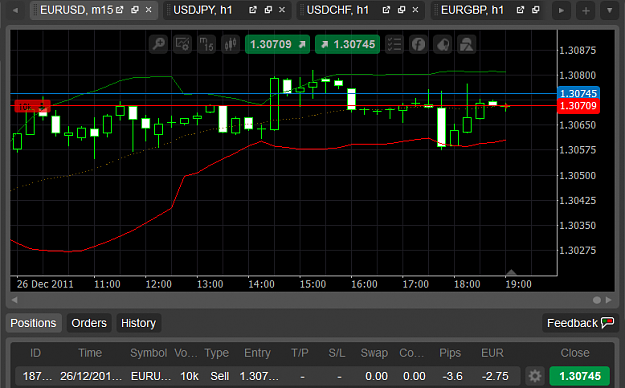Pop out the EURGBP chart to new window
The image size is (625, 388).
pos(520,10)
